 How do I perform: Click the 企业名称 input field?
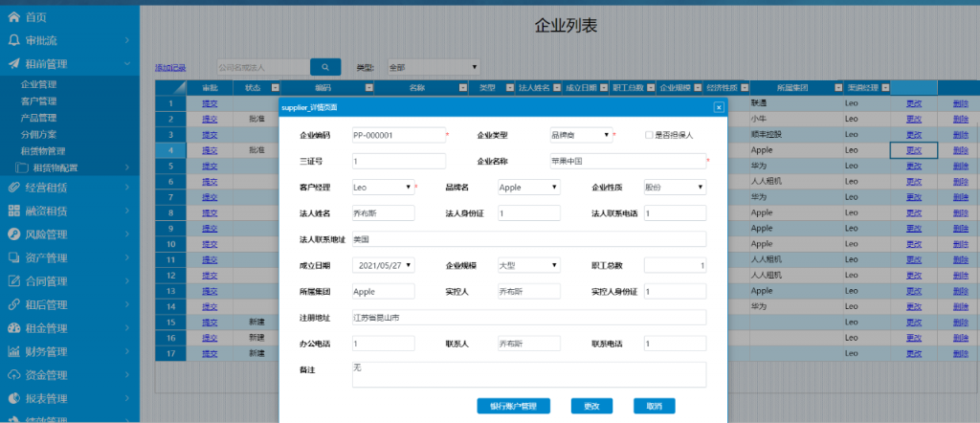click(627, 161)
